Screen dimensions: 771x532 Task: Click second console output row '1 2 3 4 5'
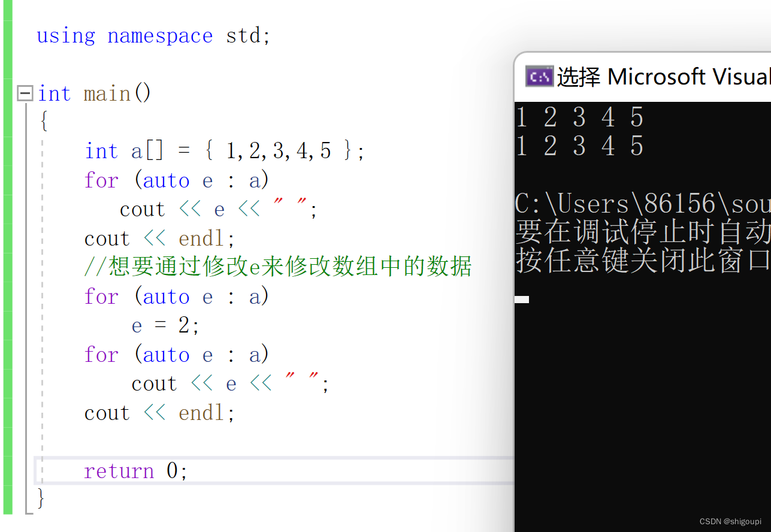pos(580,146)
